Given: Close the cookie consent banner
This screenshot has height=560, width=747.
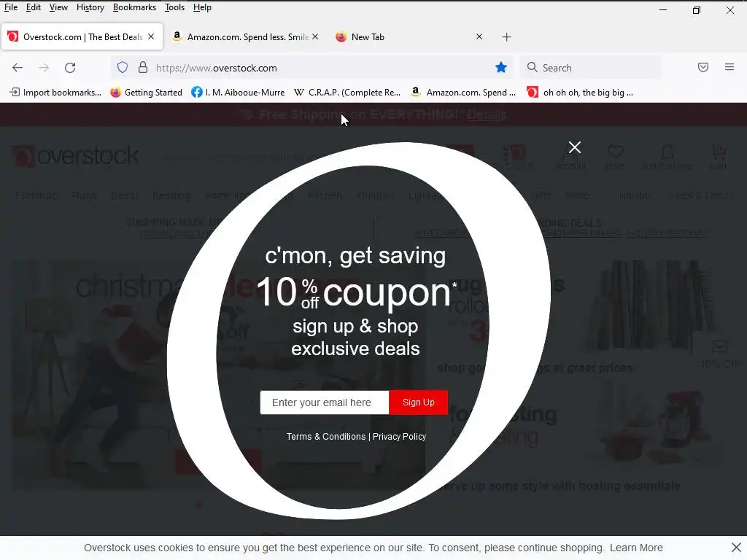Looking at the screenshot, I should coord(736,547).
